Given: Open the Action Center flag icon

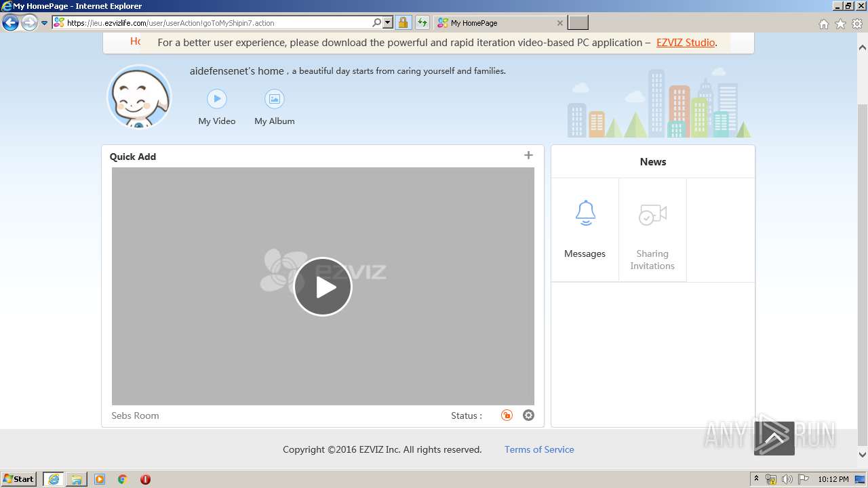Looking at the screenshot, I should click(x=803, y=479).
